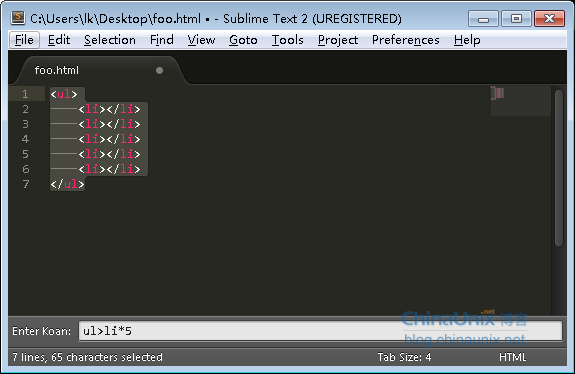Open the Preferences menu

[406, 40]
